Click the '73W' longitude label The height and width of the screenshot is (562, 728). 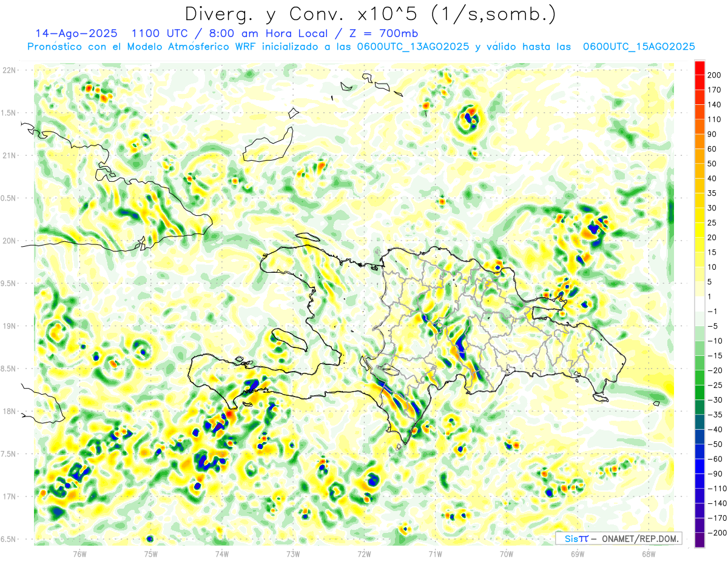tap(293, 554)
